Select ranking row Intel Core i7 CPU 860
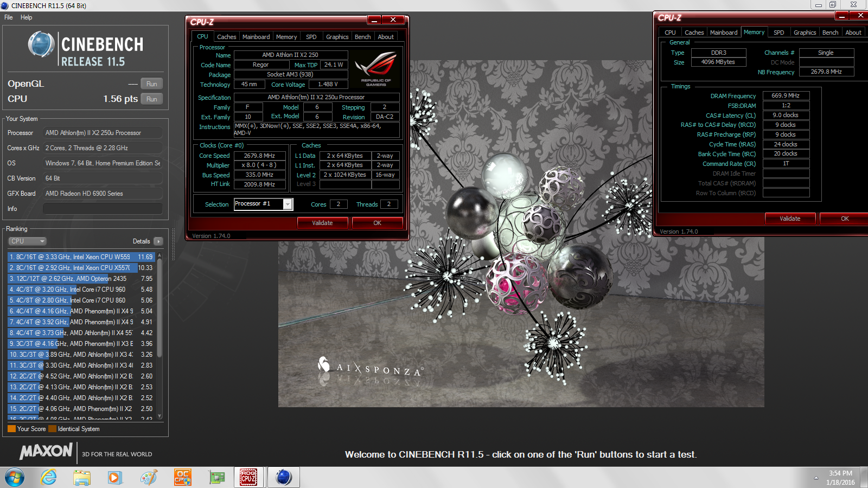868x488 pixels. coord(81,300)
